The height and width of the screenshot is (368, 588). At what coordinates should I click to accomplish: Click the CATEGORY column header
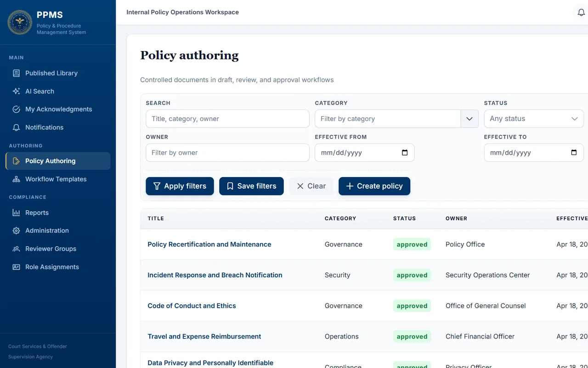click(x=340, y=218)
